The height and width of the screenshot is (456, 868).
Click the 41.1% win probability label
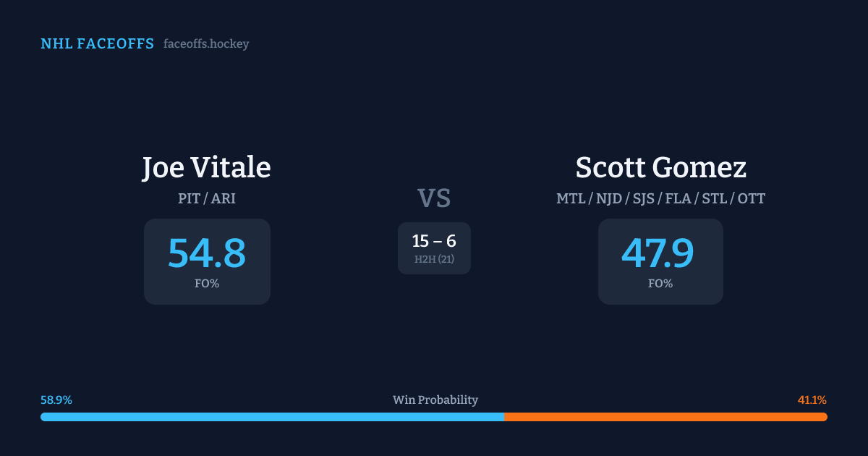pyautogui.click(x=812, y=400)
